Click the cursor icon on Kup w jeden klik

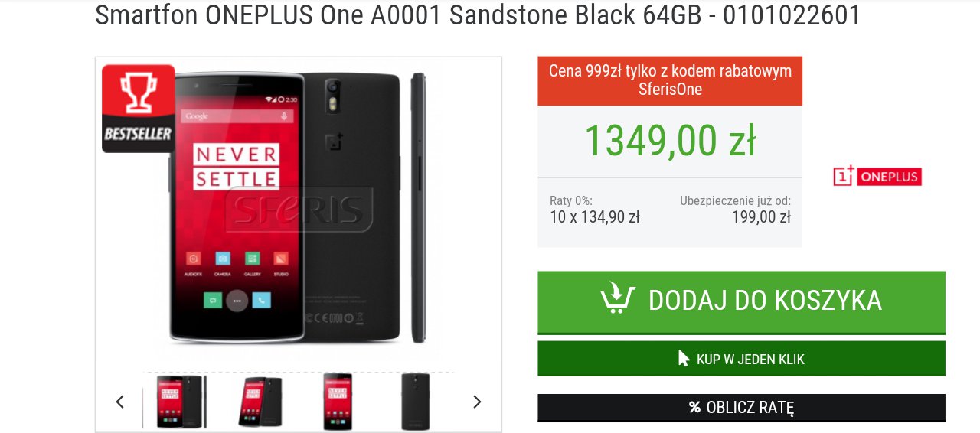coord(684,358)
